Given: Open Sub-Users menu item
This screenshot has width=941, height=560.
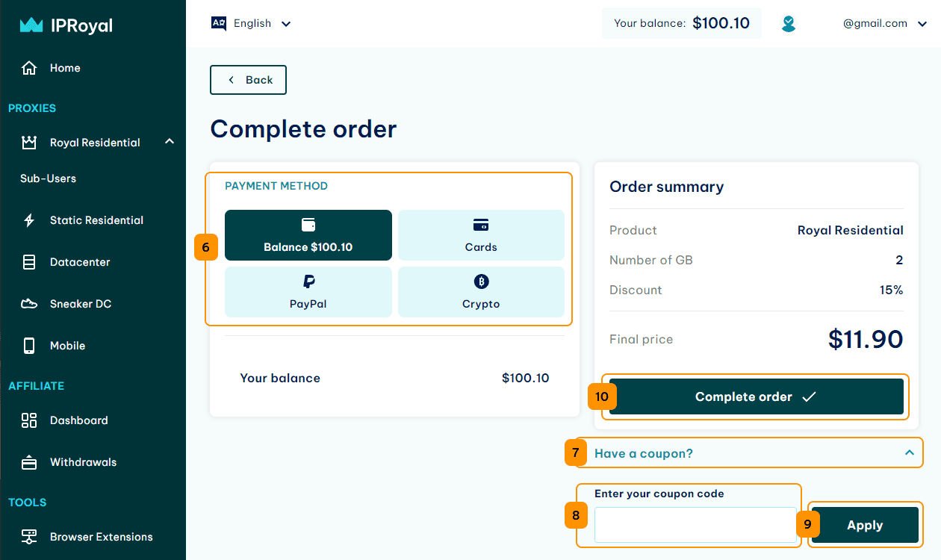Looking at the screenshot, I should pos(49,178).
